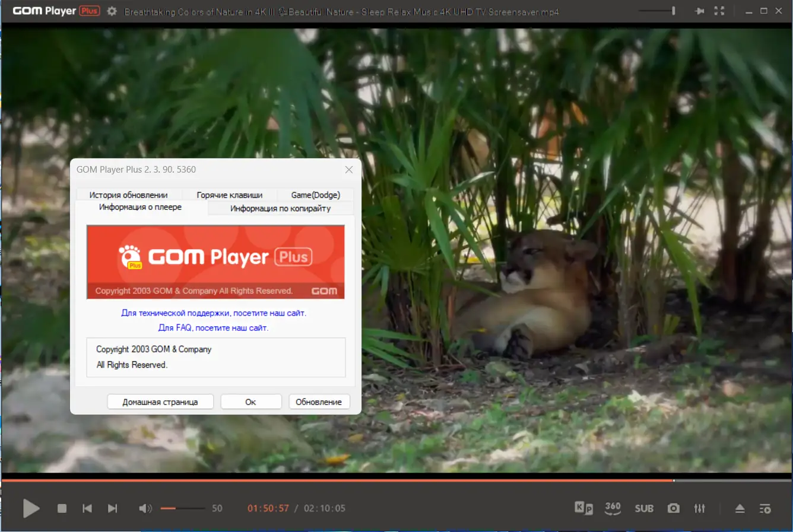Open the equalizer control panel
793x532 pixels.
click(x=700, y=508)
